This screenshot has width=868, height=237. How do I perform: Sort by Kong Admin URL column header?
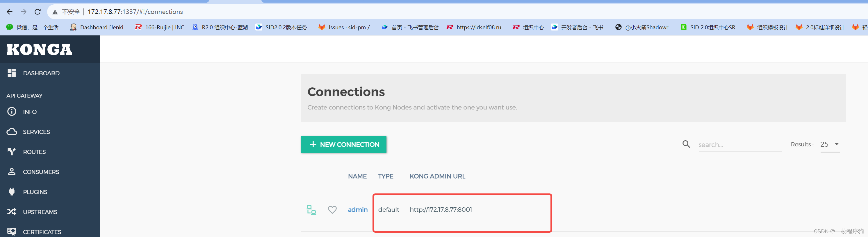437,176
